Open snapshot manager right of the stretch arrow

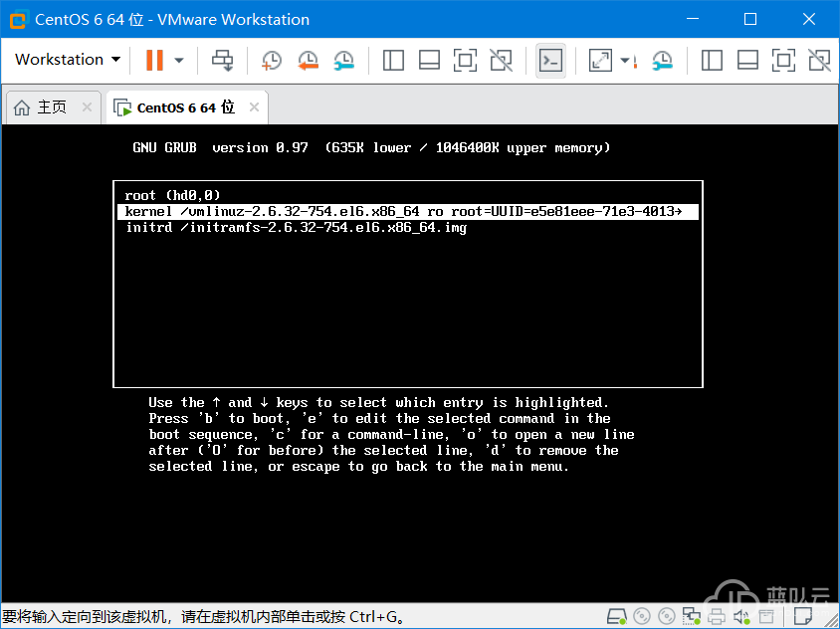coord(663,60)
